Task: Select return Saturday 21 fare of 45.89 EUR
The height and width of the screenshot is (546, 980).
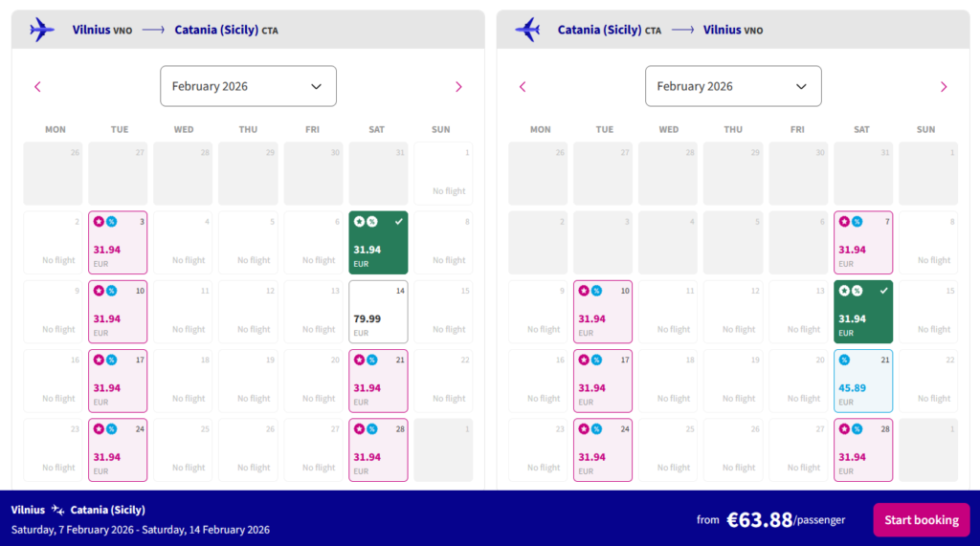Action: click(862, 381)
